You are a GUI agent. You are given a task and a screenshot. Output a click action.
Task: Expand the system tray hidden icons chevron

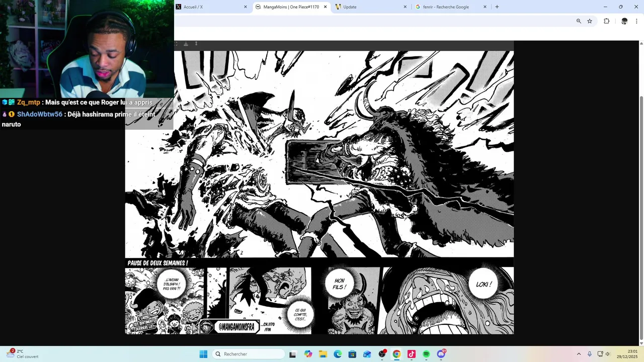coord(579,354)
